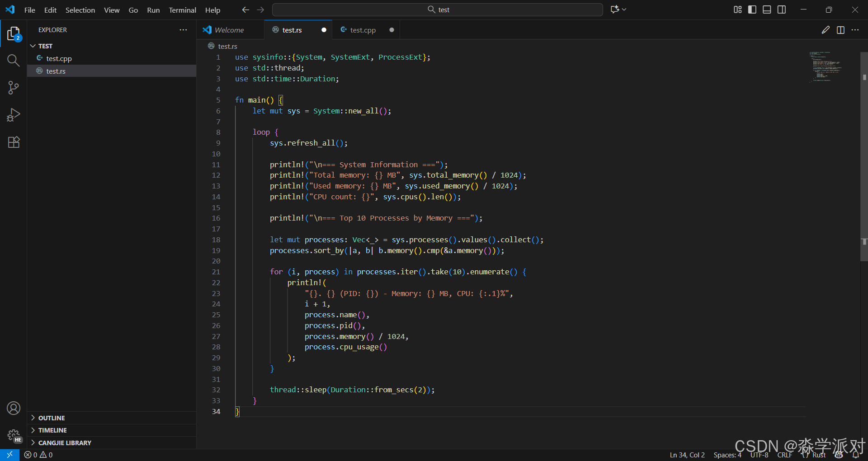Click the thread::sleep line

coord(352,390)
